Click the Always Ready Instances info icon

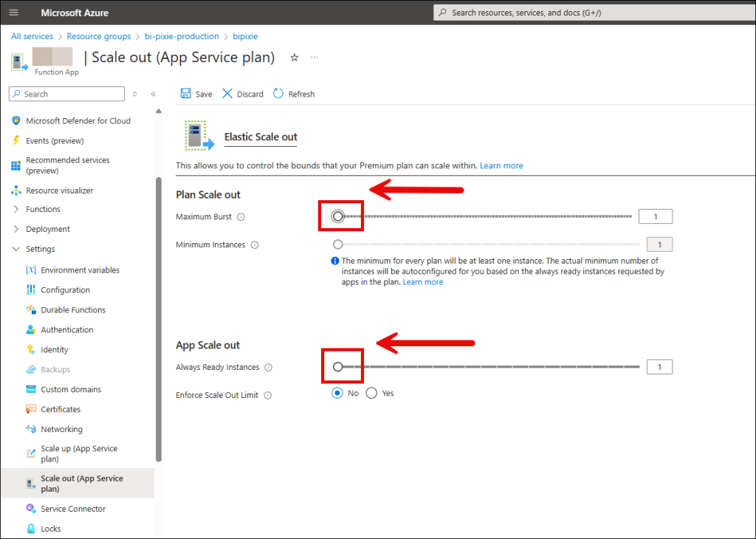268,368
